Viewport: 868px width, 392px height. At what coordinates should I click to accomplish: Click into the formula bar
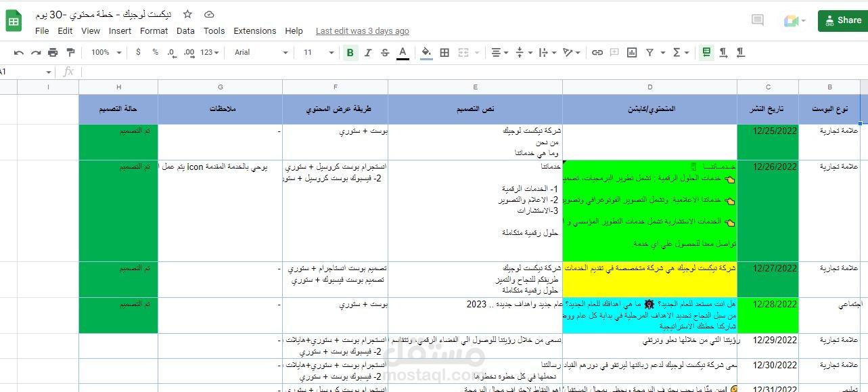[474, 72]
